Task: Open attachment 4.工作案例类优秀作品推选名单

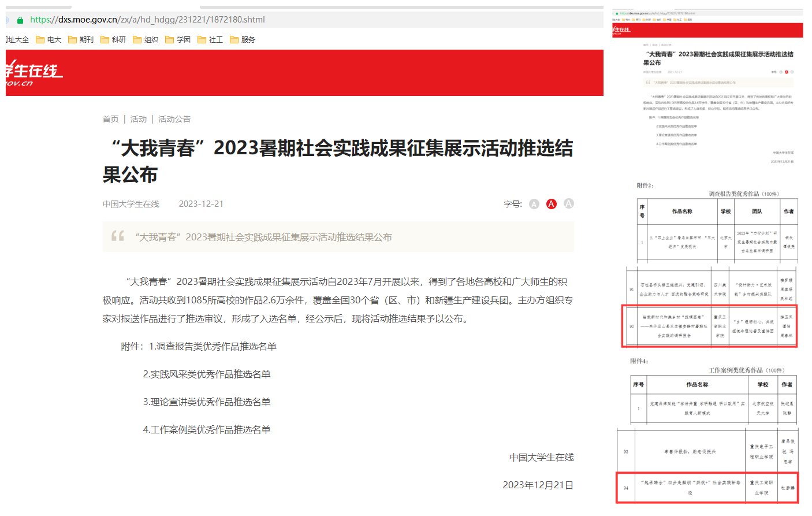Action: click(207, 430)
